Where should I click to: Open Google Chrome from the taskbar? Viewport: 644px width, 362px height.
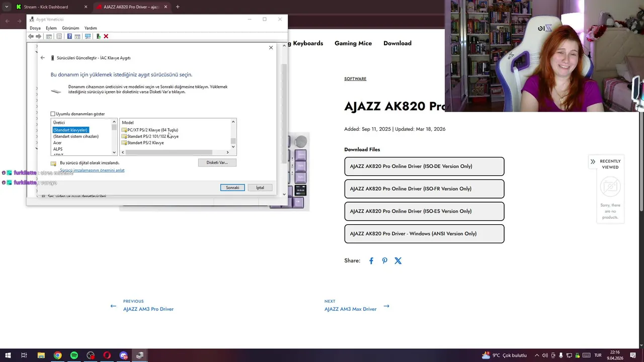tap(58, 355)
